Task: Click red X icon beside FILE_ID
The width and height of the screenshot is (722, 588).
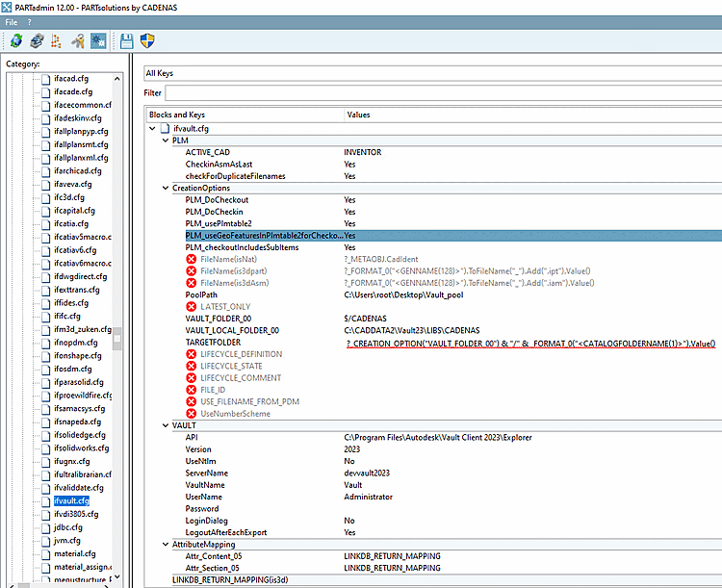Action: [x=191, y=390]
